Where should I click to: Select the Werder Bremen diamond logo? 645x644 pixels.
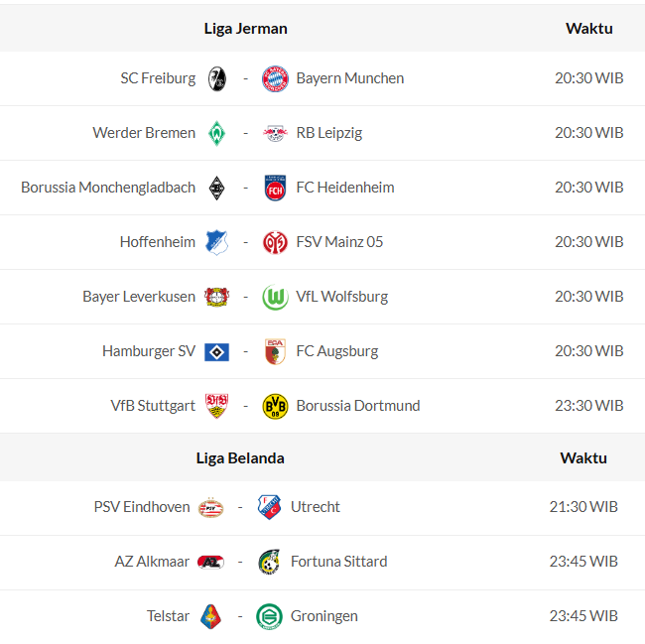217,133
